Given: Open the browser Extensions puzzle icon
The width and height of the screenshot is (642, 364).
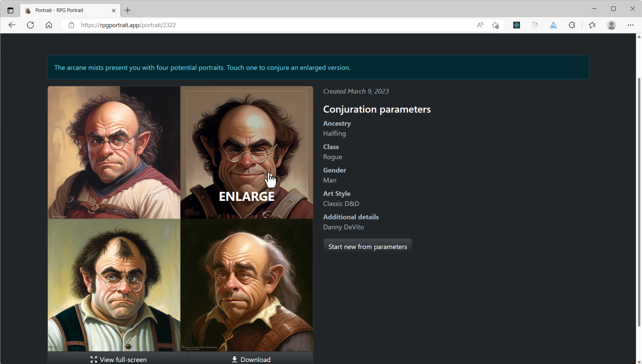Looking at the screenshot, I should click(x=572, y=25).
